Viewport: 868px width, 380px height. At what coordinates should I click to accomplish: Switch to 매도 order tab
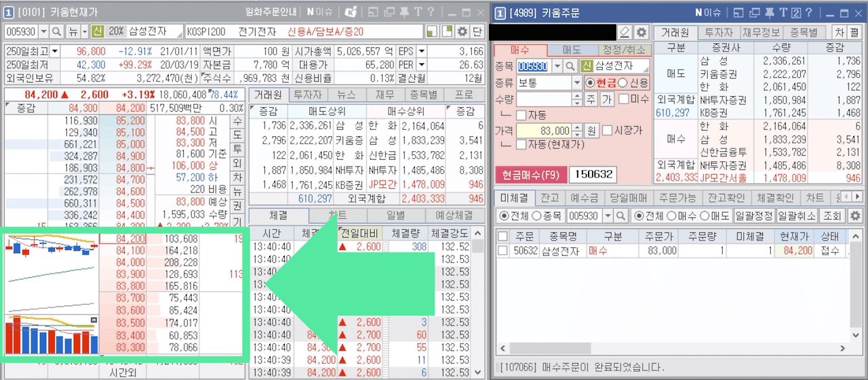click(x=572, y=50)
